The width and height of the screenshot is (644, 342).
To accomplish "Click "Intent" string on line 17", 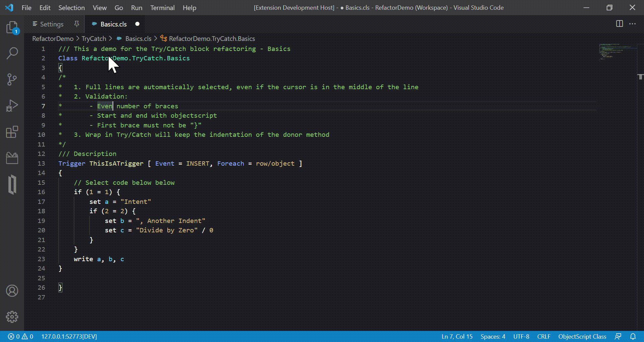I will pyautogui.click(x=136, y=202).
